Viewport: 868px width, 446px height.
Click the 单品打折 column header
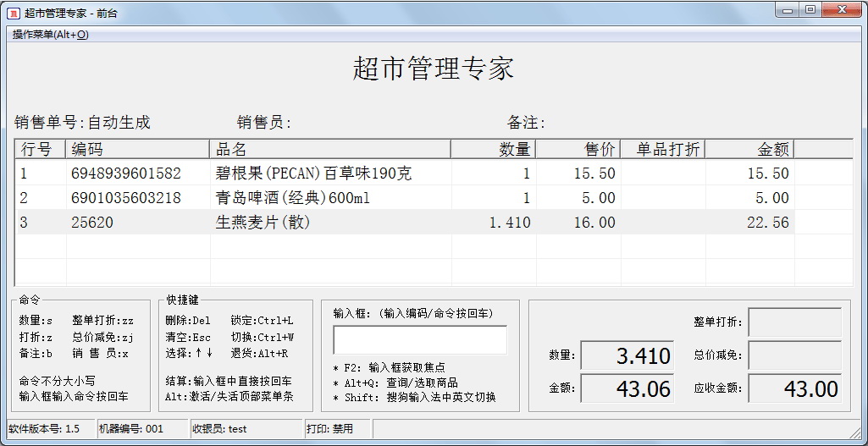(x=662, y=150)
